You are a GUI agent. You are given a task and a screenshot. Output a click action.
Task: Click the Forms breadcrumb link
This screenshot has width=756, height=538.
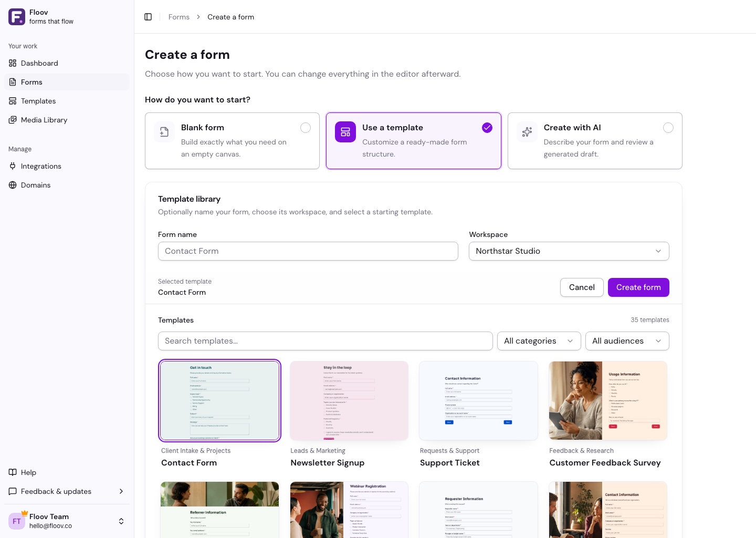(x=179, y=17)
